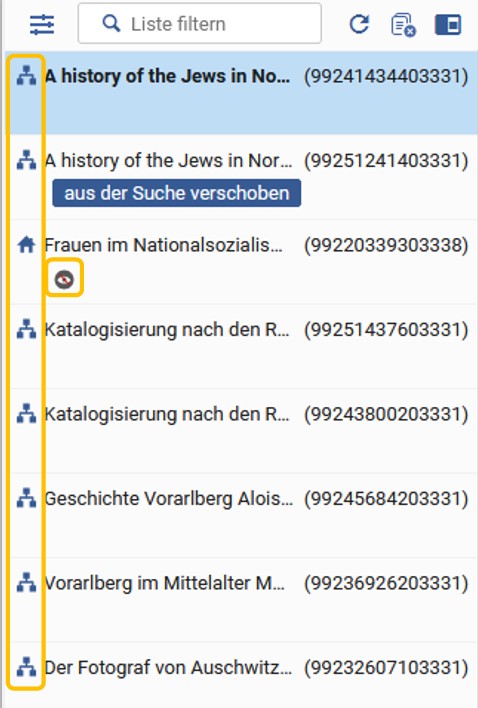Clear the list via document-with-x icon
The image size is (478, 708).
403,25
